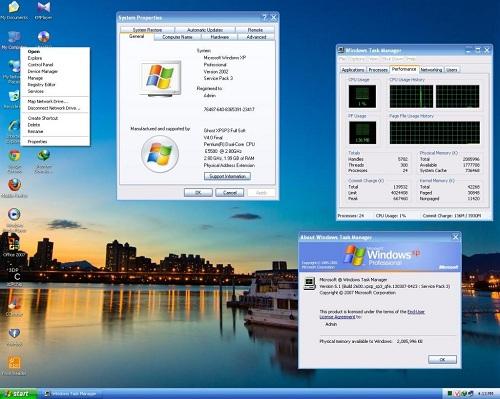
Task: Open the Processes tab in Task Manager
Action: tap(378, 70)
